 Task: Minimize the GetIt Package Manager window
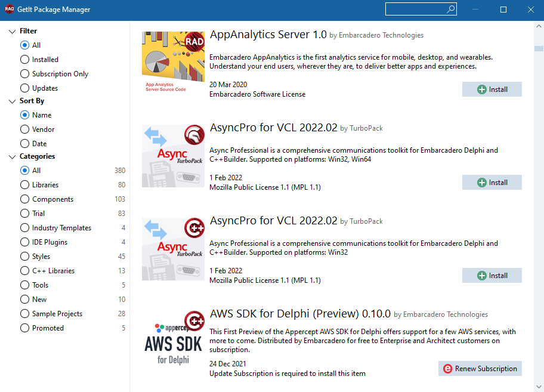click(475, 10)
